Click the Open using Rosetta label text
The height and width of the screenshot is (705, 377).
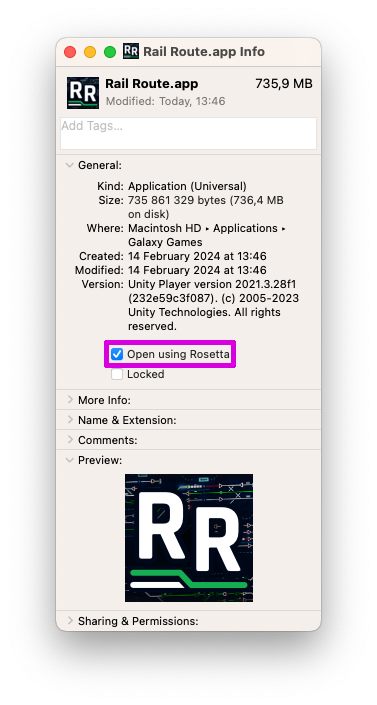tap(178, 354)
